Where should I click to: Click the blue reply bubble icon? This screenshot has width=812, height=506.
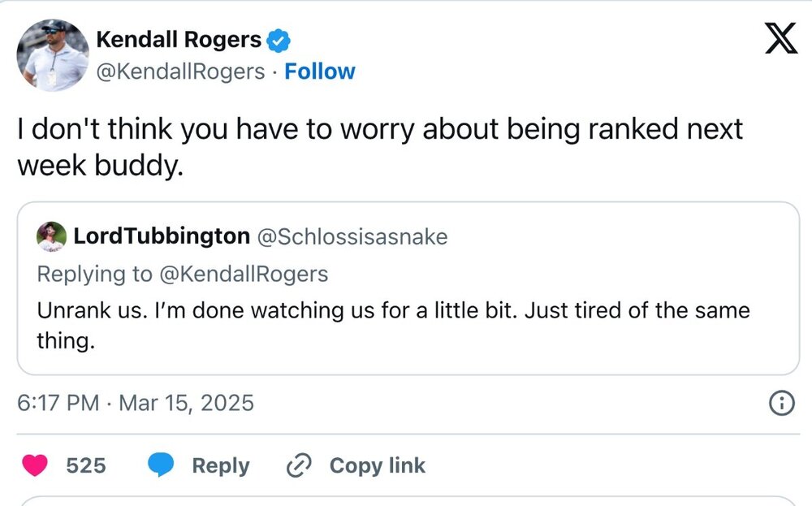[161, 465]
